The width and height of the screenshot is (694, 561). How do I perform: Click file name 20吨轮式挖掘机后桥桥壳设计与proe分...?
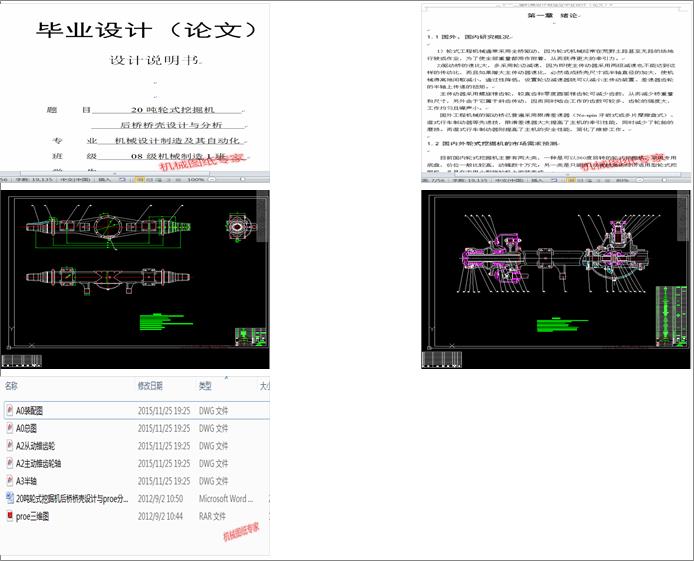pos(72,499)
